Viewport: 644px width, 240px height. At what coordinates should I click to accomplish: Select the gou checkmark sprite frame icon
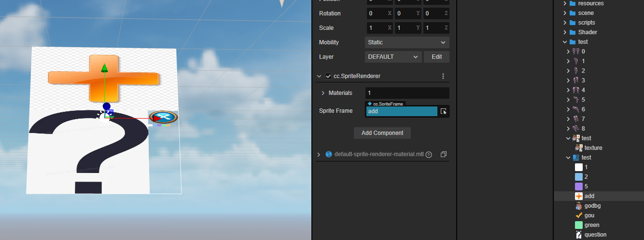(579, 215)
